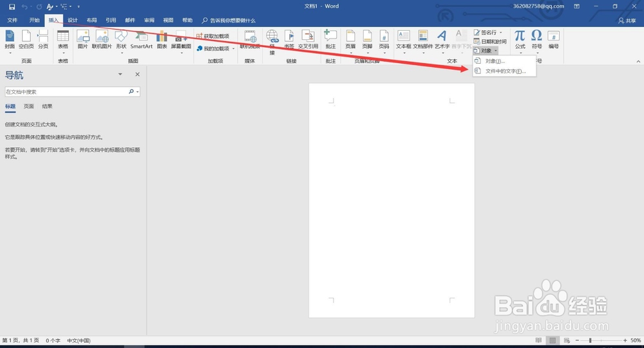Screen dimensions: 644x348
Task: Switch to the 引用 ribbon tab
Action: pos(111,20)
